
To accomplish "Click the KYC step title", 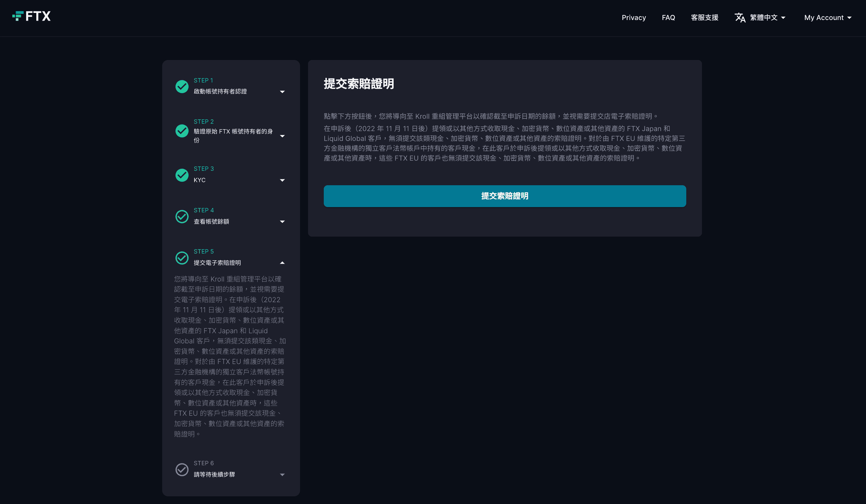I will (199, 180).
